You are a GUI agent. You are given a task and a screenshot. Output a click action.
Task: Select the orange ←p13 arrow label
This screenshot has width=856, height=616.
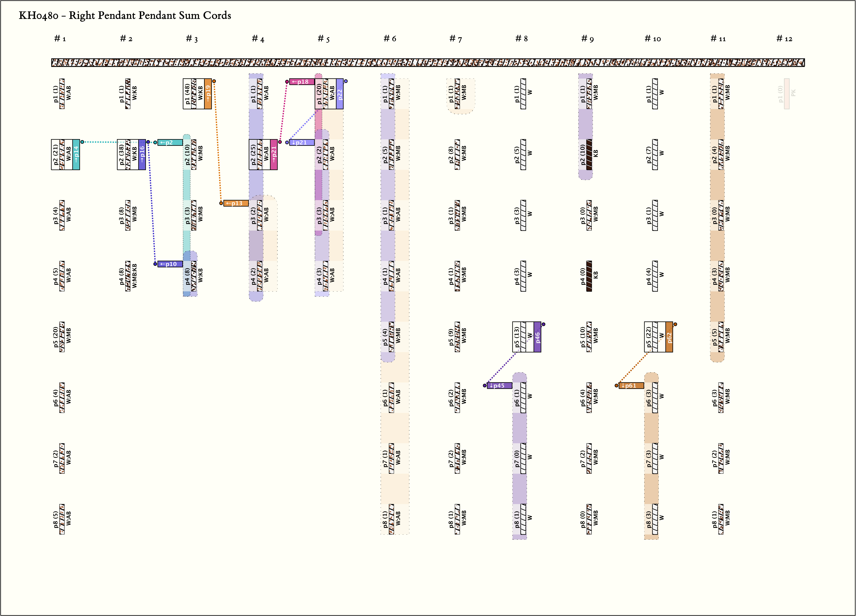click(236, 203)
